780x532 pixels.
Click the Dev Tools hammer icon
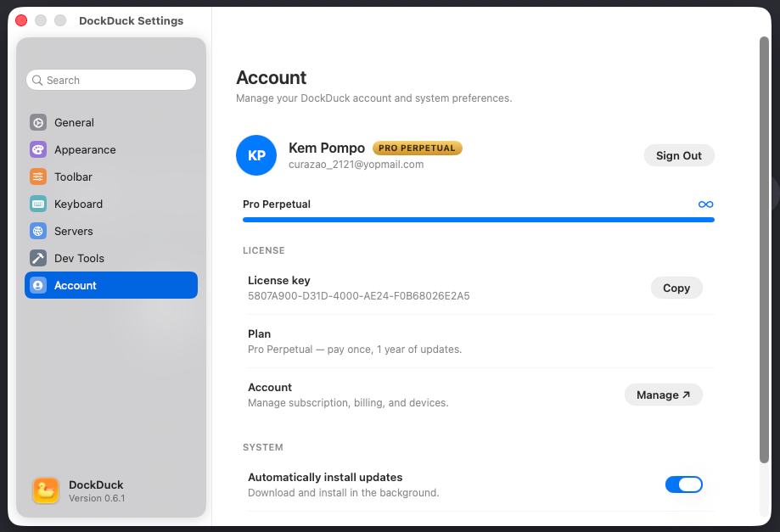pyautogui.click(x=38, y=258)
